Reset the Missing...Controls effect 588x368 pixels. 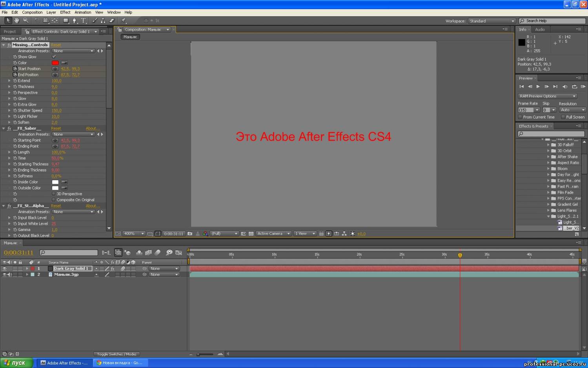[x=56, y=45]
